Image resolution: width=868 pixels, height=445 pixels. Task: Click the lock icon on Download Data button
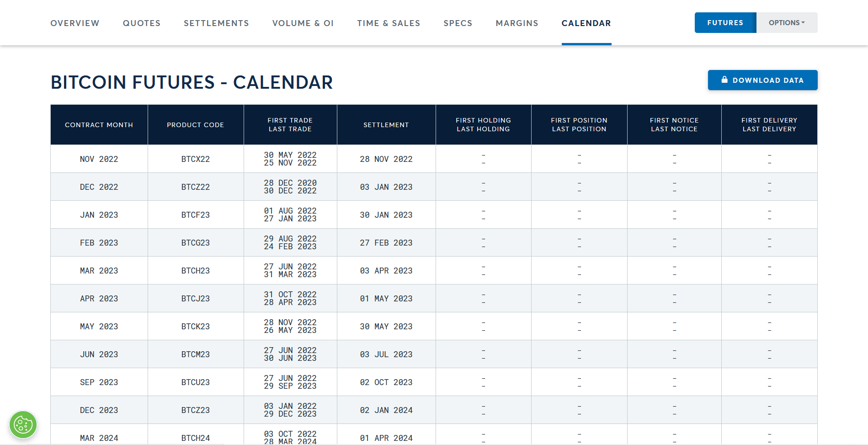725,80
